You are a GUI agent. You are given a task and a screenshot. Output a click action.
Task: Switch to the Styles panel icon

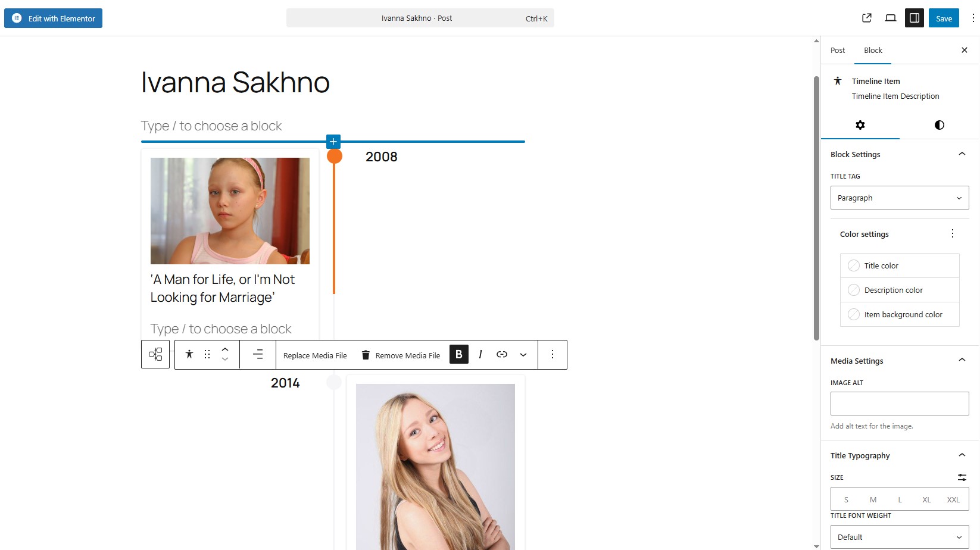tap(939, 125)
